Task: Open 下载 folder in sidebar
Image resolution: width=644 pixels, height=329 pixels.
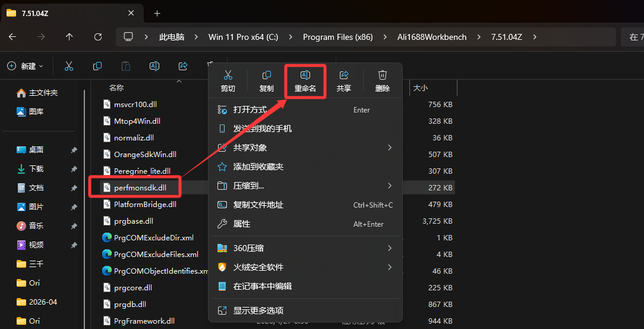Action: tap(36, 168)
